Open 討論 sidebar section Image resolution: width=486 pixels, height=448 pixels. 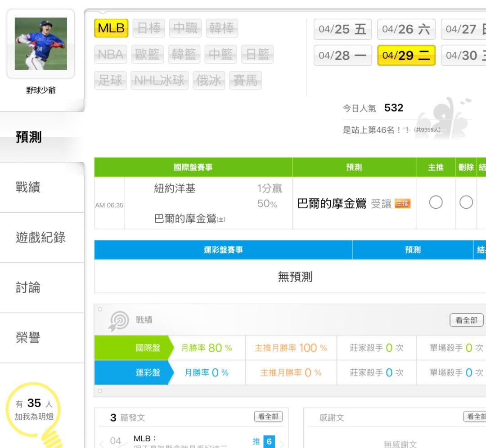point(42,288)
